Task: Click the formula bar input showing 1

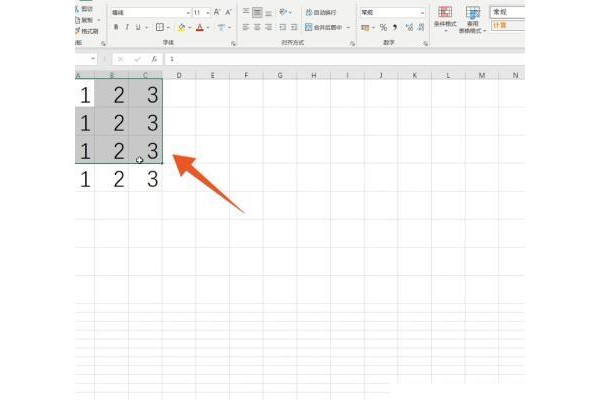Action: [x=344, y=59]
